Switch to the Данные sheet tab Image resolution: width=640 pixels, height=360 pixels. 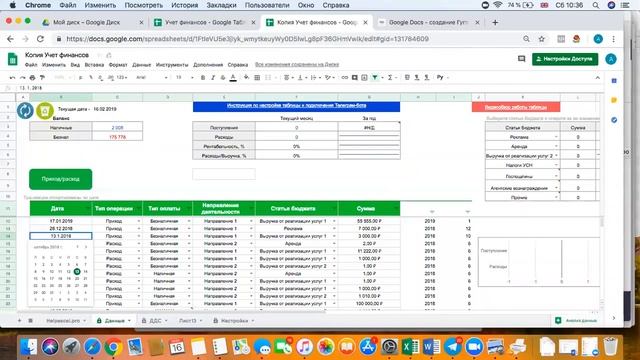pyautogui.click(x=114, y=321)
